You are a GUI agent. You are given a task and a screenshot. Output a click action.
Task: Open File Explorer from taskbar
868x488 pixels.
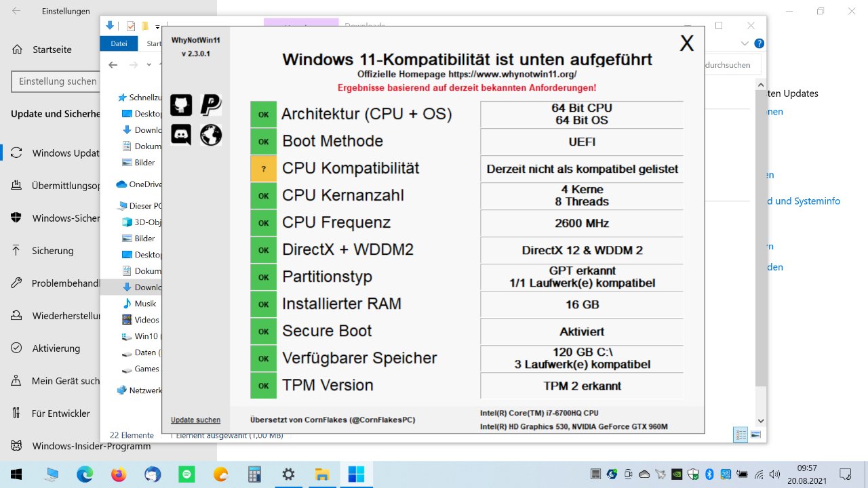322,474
